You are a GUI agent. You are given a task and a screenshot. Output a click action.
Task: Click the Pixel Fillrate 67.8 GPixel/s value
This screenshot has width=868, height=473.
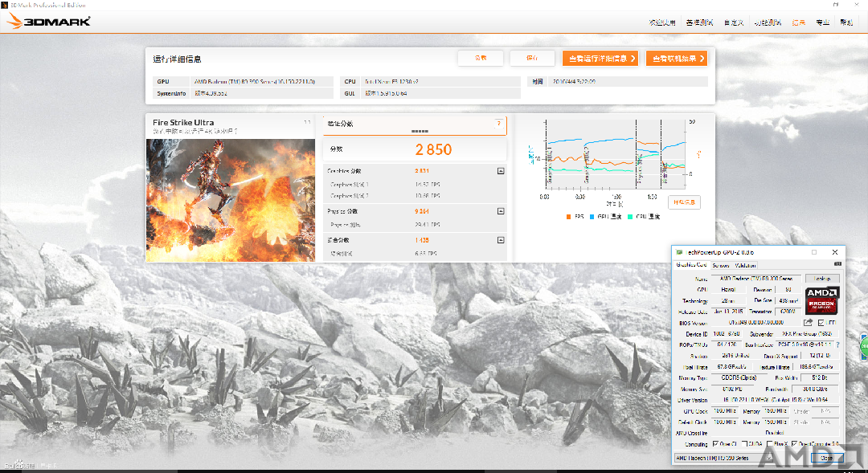(x=732, y=367)
